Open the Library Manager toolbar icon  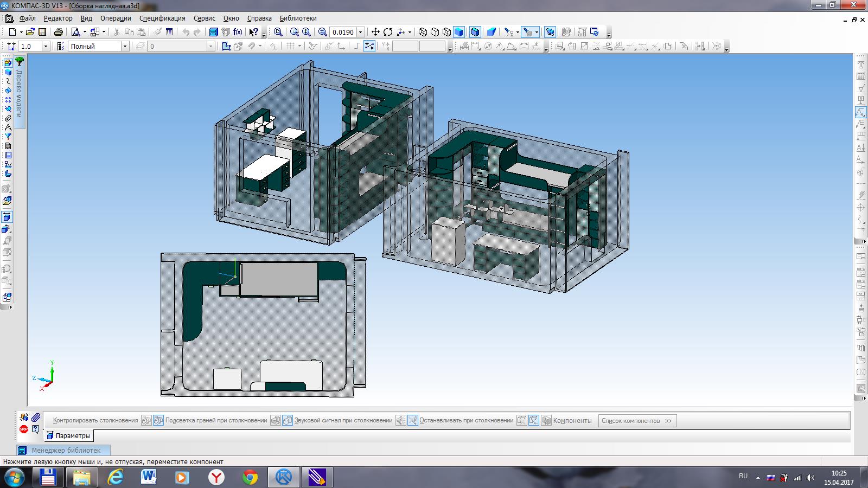coord(214,32)
